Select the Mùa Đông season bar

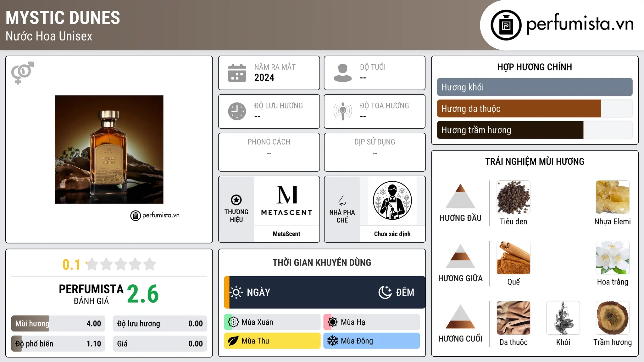click(372, 341)
